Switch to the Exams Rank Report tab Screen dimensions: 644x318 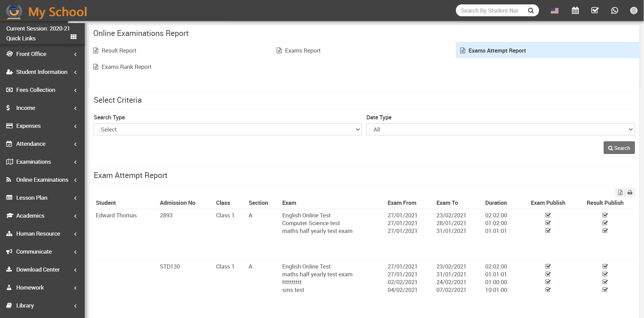point(126,67)
